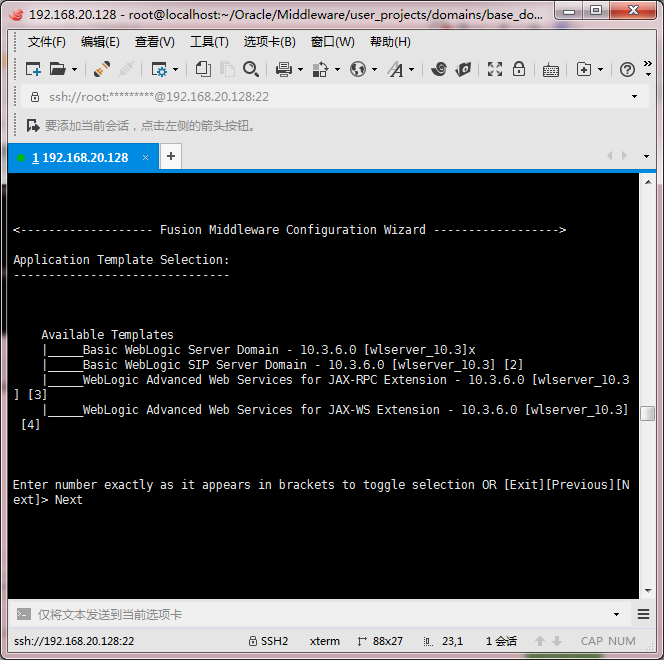The image size is (664, 660).
Task: Click the compose bar text input
Action: click(x=322, y=614)
